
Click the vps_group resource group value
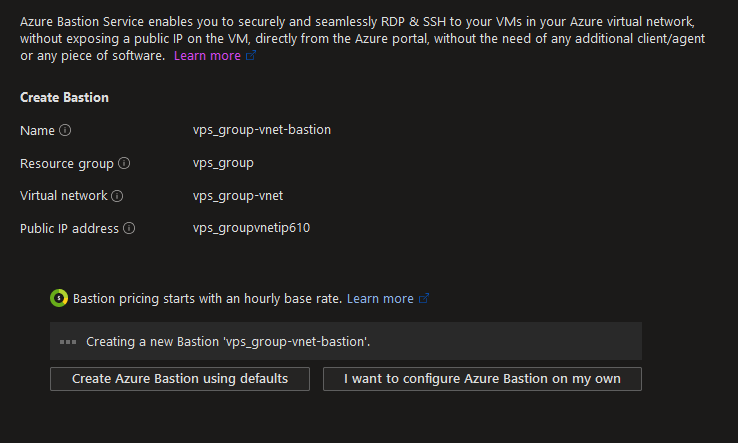[x=223, y=163]
